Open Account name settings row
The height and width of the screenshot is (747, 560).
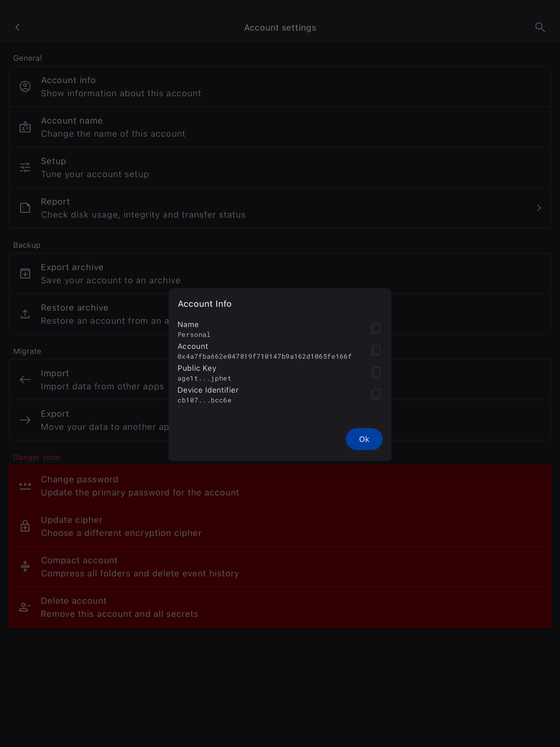pos(280,127)
